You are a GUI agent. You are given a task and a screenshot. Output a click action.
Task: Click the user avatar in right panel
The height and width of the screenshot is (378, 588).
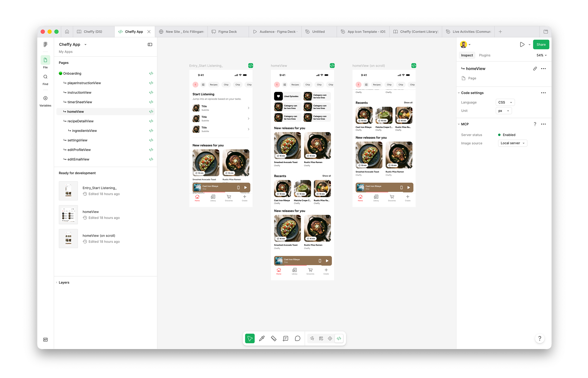[463, 44]
